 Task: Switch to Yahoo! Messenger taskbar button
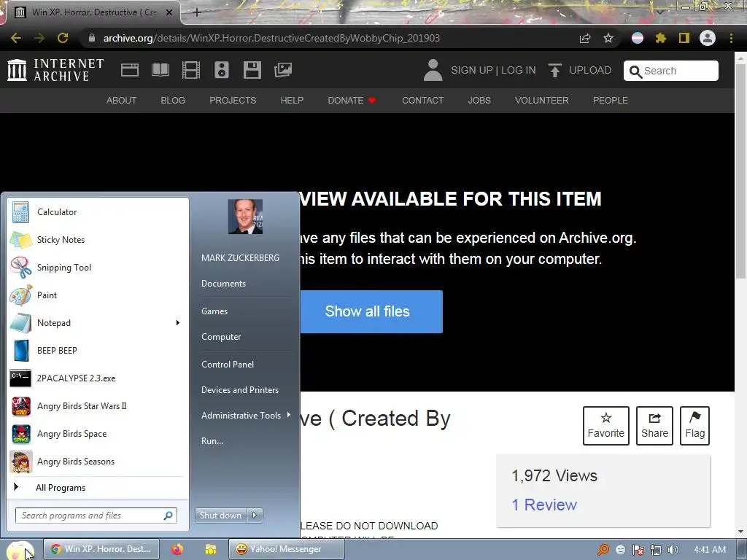point(286,549)
